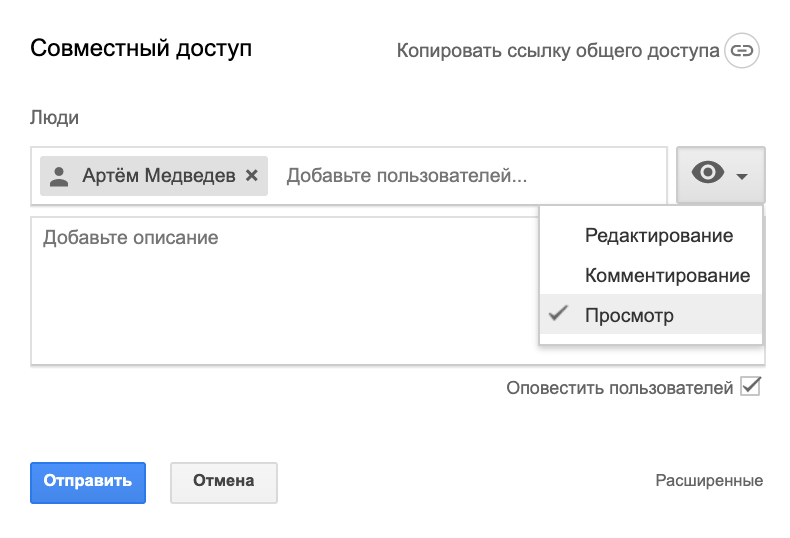The height and width of the screenshot is (538, 790).
Task: Click the Совместный доступ dialog title
Action: [141, 49]
